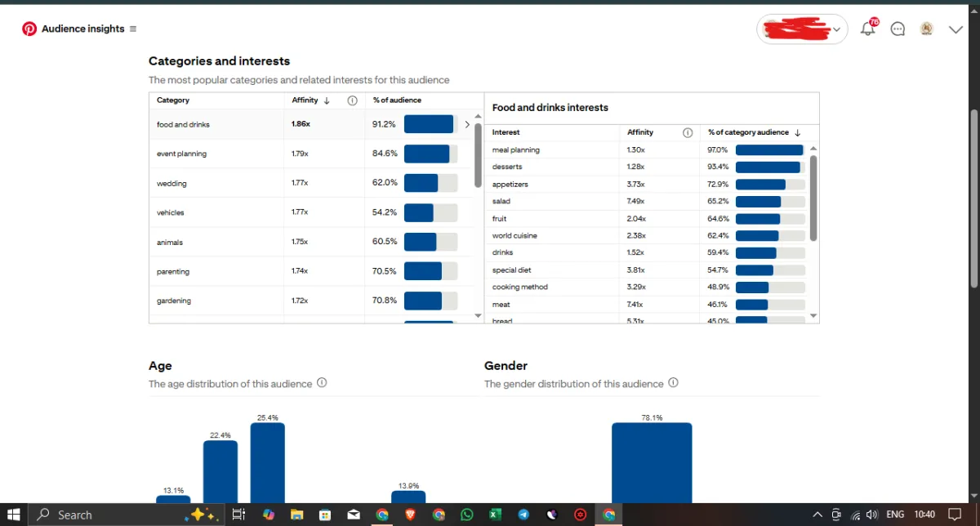Open the redacted account selector dropdown
The width and height of the screenshot is (980, 526).
point(803,29)
